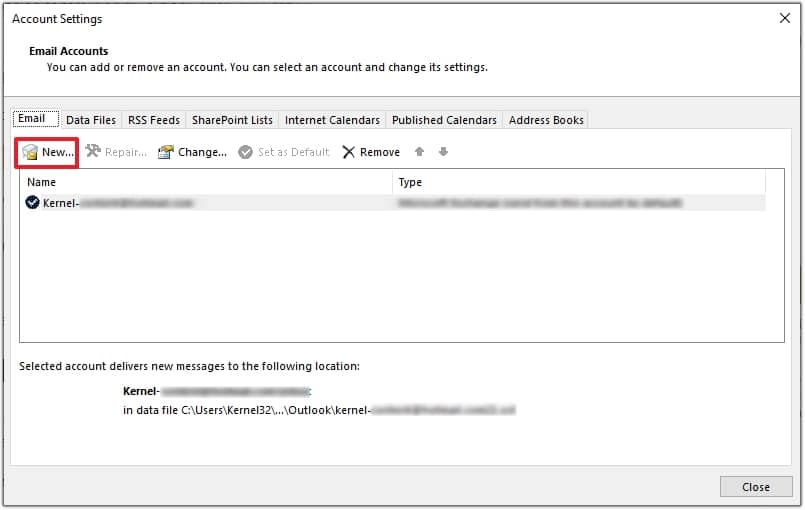Click the 'Set as Default' label text
This screenshot has width=805, height=510.
(294, 152)
